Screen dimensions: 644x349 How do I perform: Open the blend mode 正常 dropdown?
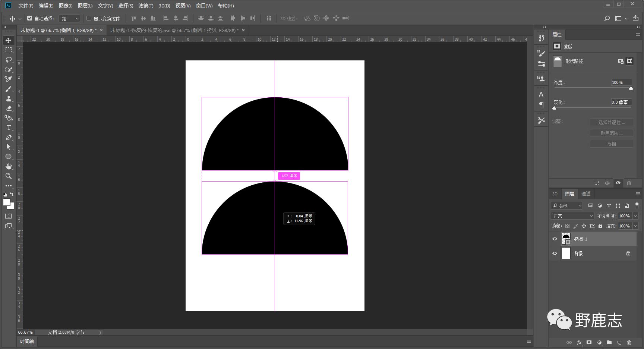[x=572, y=216]
